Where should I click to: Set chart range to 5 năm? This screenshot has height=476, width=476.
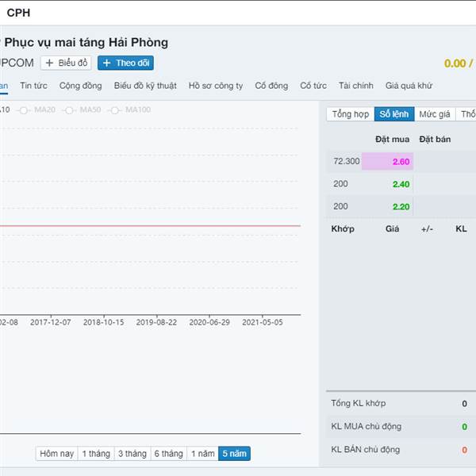(234, 454)
